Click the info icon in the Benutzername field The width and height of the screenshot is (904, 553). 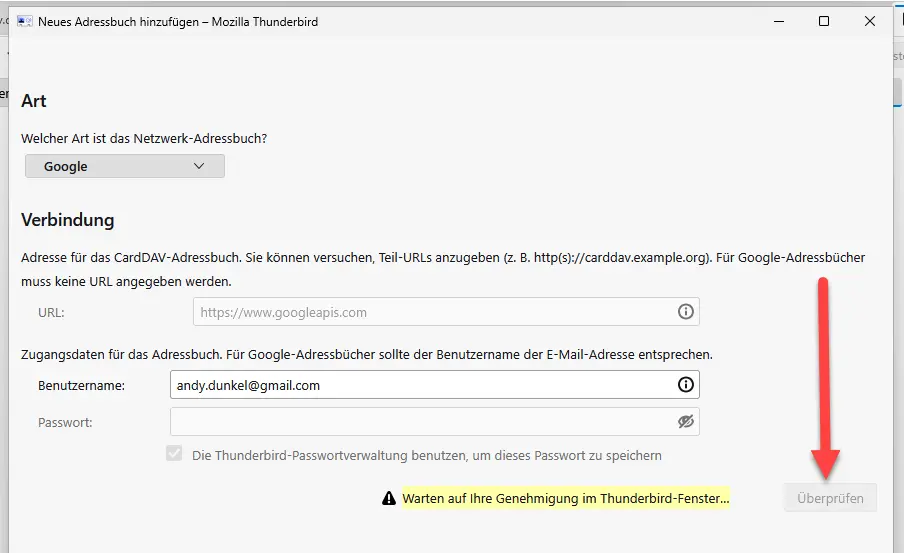click(685, 385)
